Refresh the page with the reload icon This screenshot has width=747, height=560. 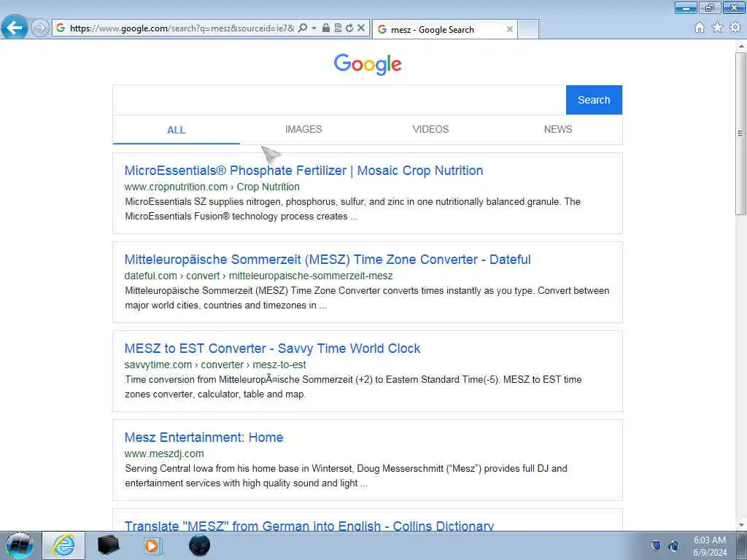[349, 28]
